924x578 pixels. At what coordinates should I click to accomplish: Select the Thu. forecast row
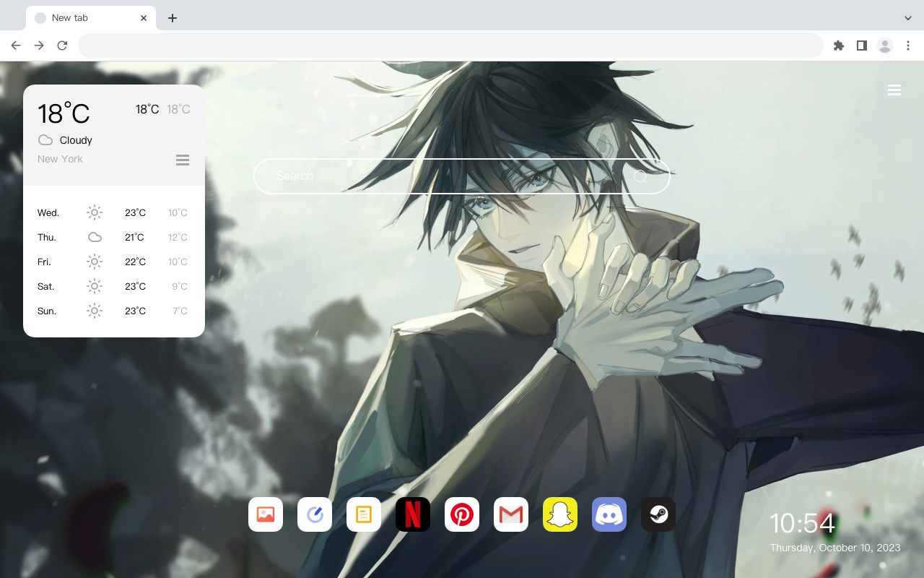pyautogui.click(x=114, y=237)
